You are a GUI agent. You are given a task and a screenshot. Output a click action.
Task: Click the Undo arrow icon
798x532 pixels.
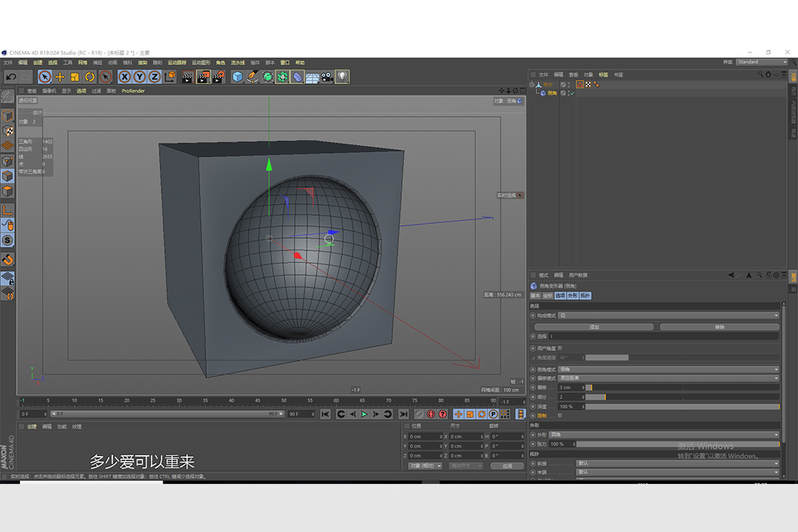click(10, 77)
